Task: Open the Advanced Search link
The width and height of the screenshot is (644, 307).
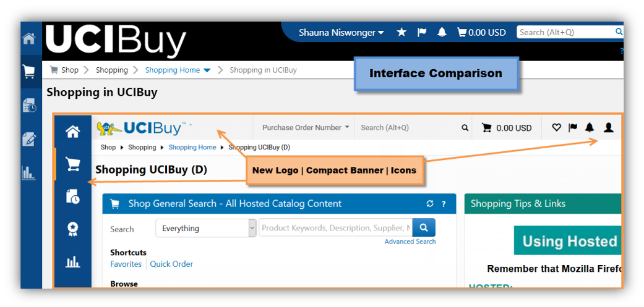Action: coord(410,242)
